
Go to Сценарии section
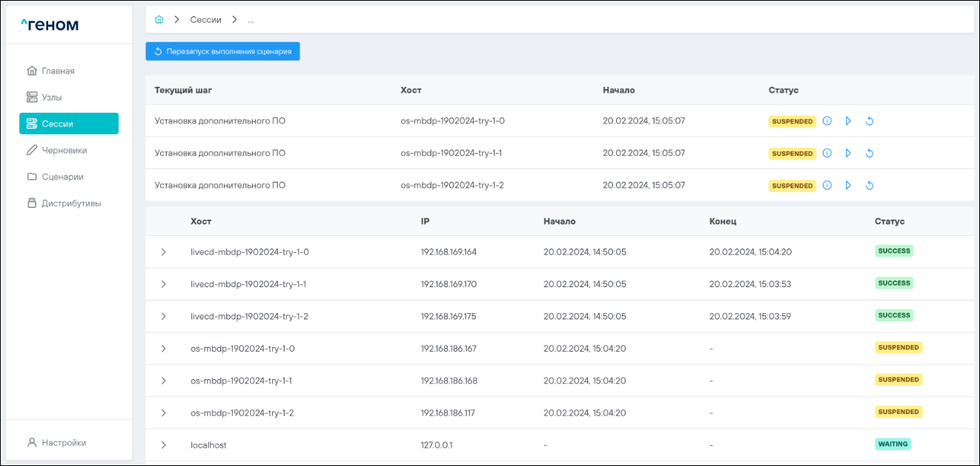point(62,177)
